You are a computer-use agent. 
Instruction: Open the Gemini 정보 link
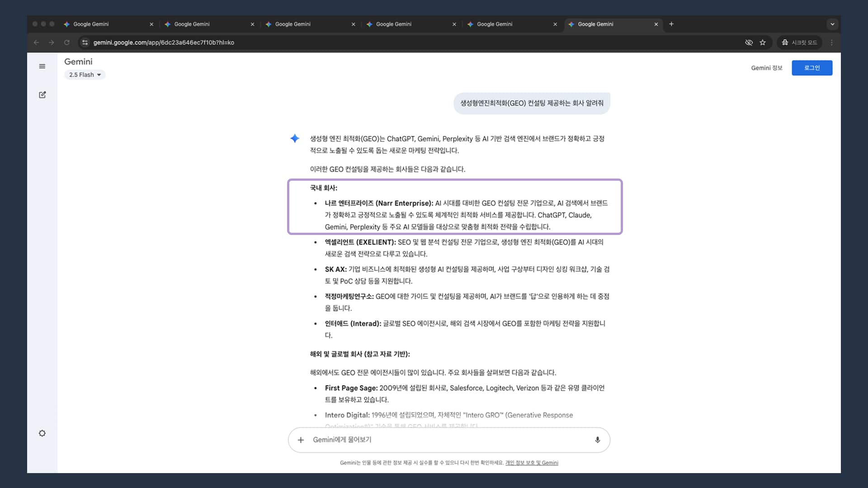pos(766,68)
